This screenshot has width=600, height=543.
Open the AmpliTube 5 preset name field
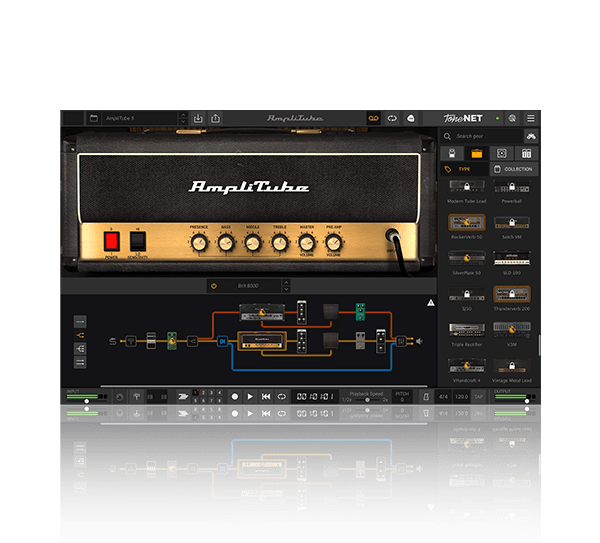[140, 118]
